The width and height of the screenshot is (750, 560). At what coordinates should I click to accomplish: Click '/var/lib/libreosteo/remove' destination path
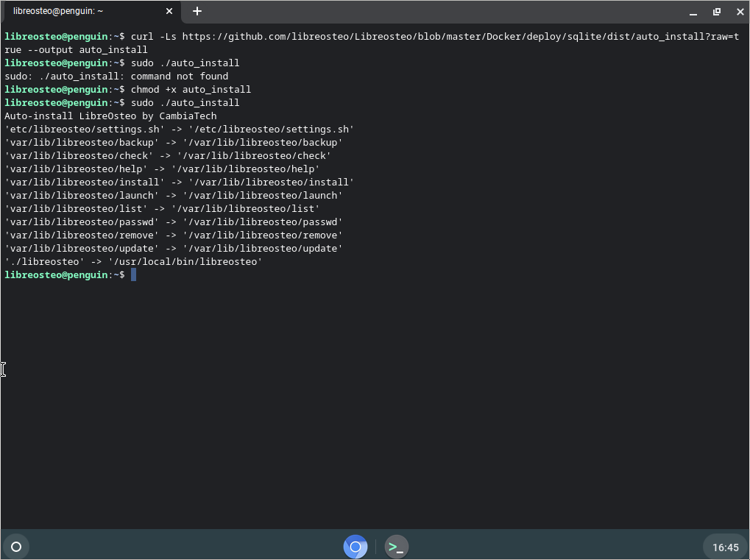(263, 235)
